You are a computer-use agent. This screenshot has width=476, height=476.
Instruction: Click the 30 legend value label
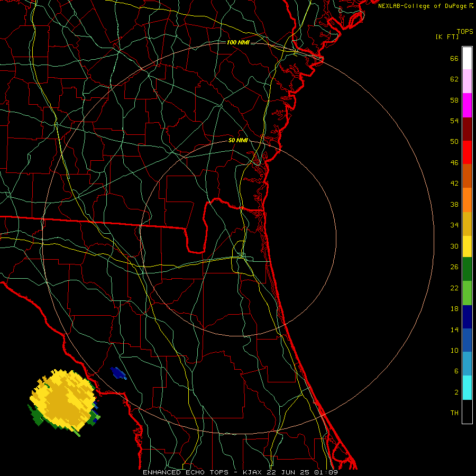tap(454, 246)
